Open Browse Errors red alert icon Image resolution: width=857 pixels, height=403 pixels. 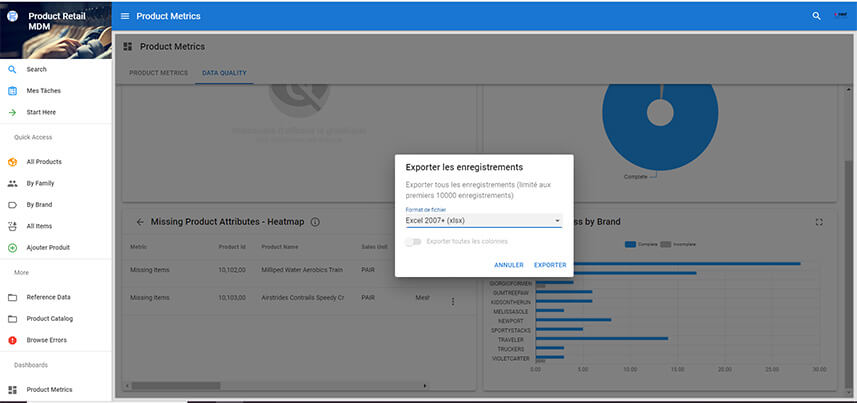tap(12, 340)
